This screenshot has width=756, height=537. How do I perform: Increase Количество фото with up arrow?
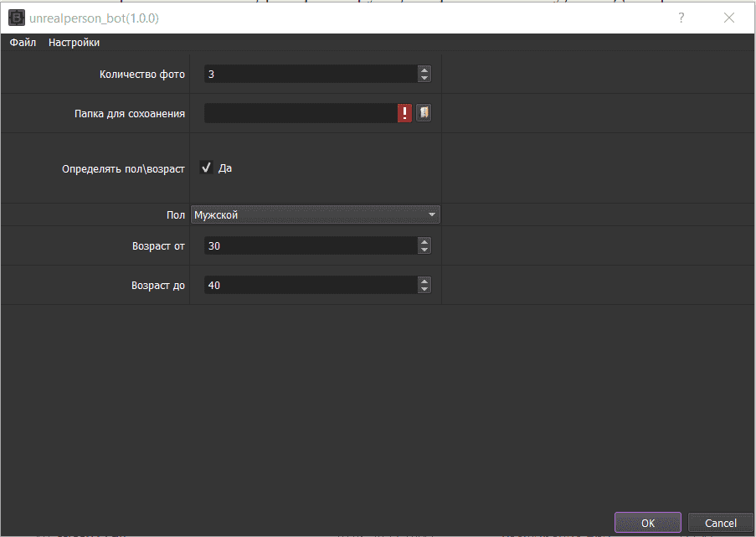click(x=424, y=70)
